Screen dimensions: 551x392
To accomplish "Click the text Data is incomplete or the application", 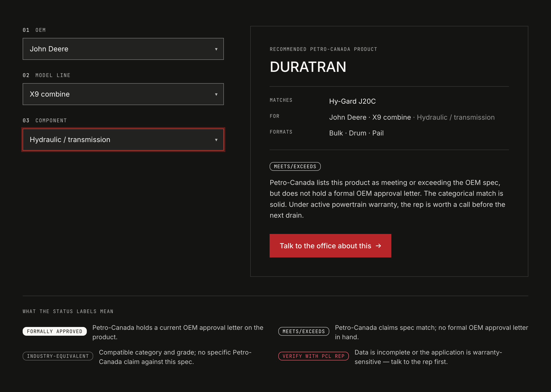I will (x=428, y=357).
